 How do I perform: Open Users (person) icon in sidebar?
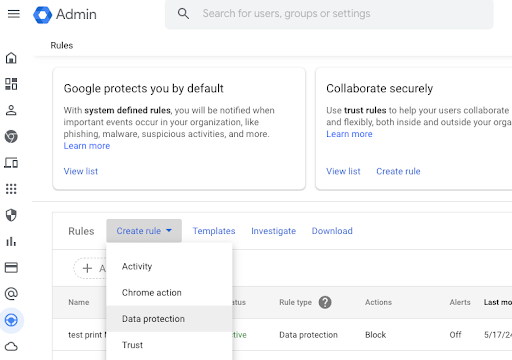pyautogui.click(x=11, y=110)
